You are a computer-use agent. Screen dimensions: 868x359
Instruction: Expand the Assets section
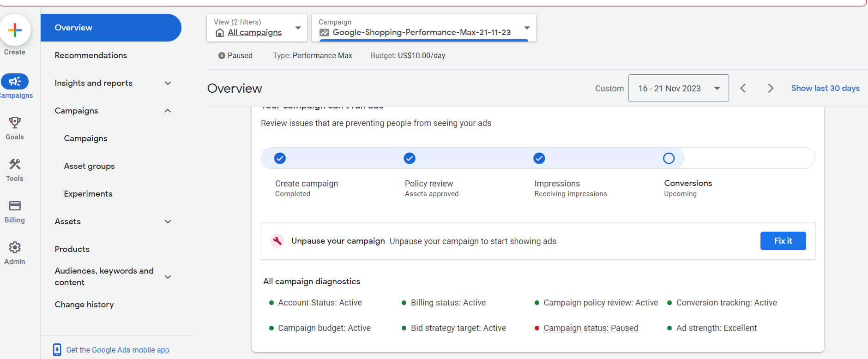(168, 221)
